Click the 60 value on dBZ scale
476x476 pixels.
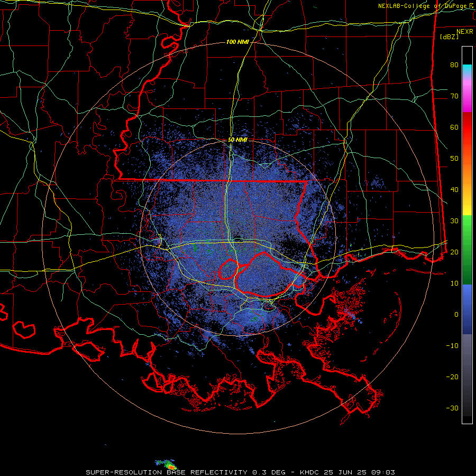(x=454, y=127)
